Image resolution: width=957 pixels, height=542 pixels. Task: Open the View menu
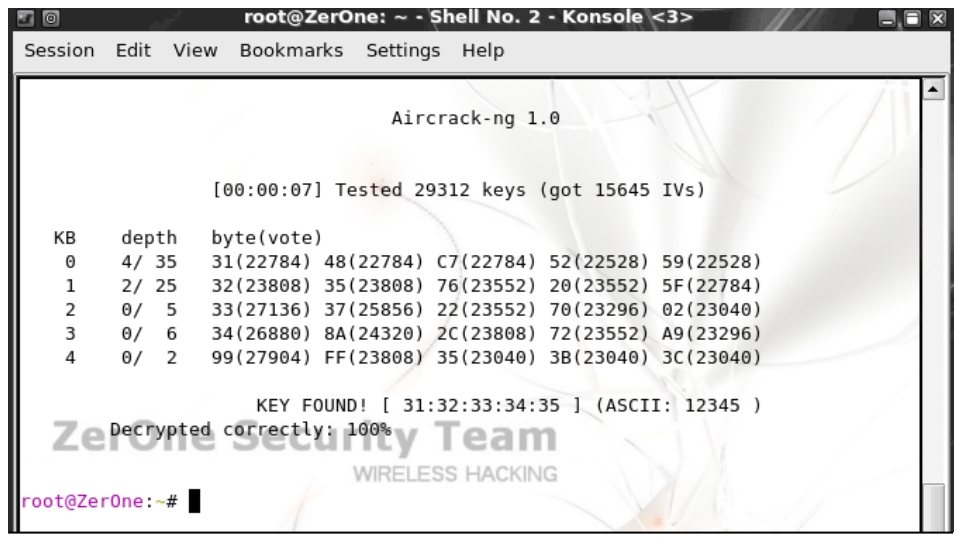[195, 51]
